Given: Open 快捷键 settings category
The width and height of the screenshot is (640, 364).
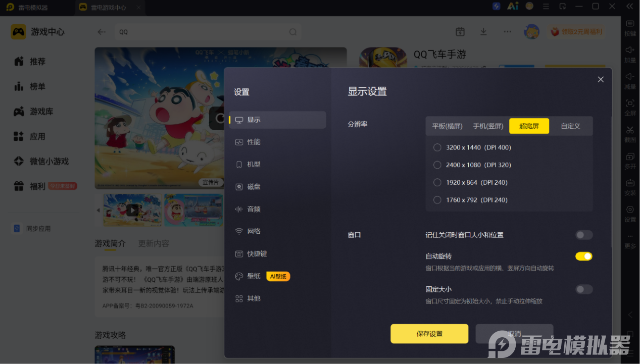Looking at the screenshot, I should (x=277, y=254).
